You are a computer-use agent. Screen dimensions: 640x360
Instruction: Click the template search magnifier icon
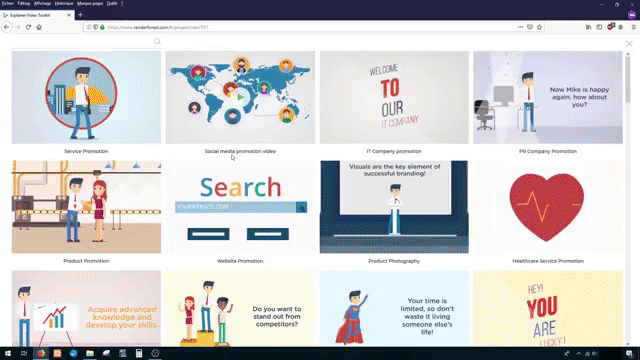[157, 42]
